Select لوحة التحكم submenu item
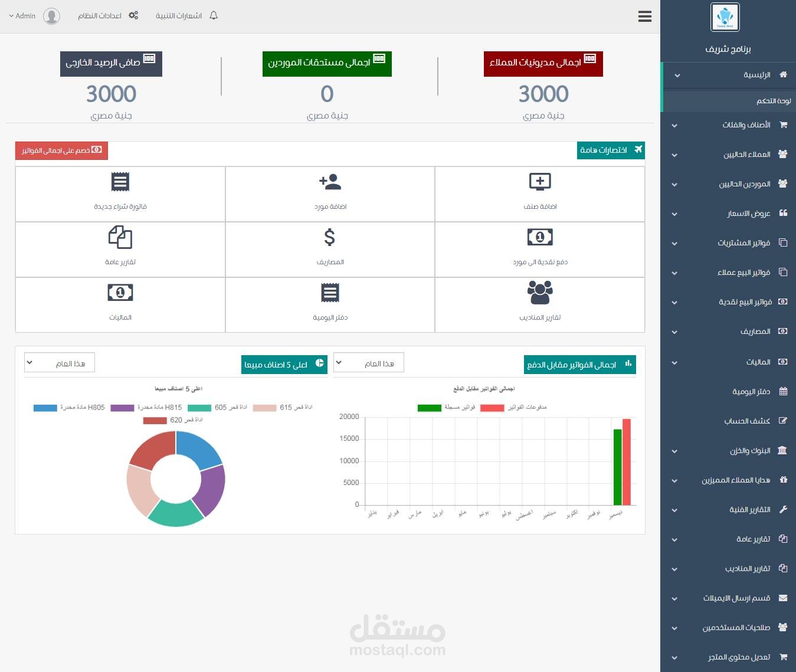 click(729, 101)
